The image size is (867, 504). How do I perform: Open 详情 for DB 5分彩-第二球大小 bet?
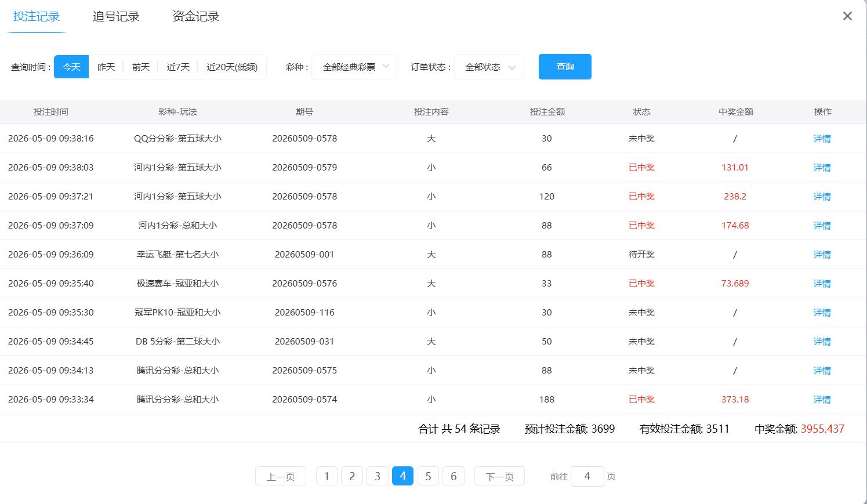click(822, 342)
